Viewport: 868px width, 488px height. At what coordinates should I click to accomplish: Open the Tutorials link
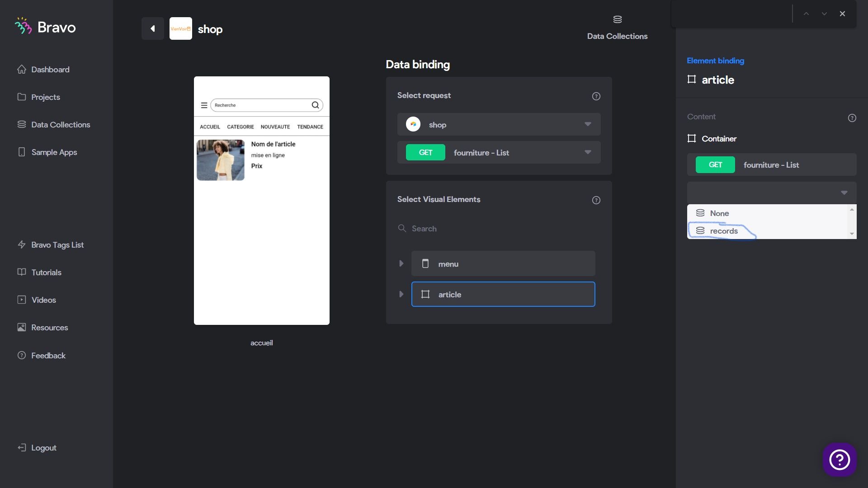coord(39,272)
